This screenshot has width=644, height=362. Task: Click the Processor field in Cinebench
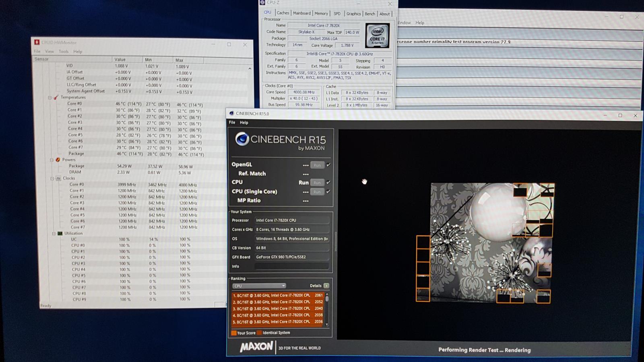coord(292,220)
